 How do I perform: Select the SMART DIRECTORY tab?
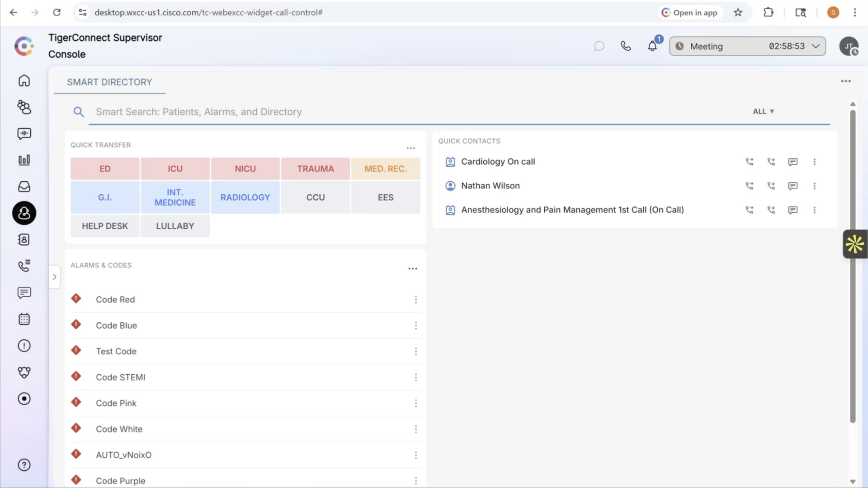point(109,82)
